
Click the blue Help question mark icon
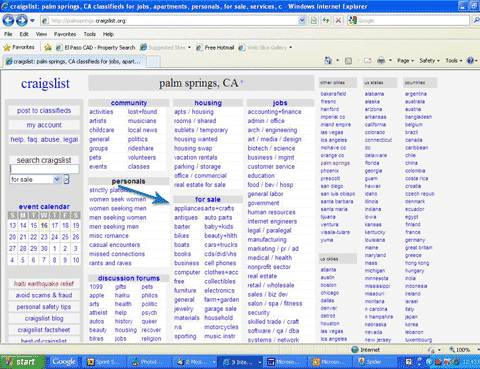[x=470, y=61]
